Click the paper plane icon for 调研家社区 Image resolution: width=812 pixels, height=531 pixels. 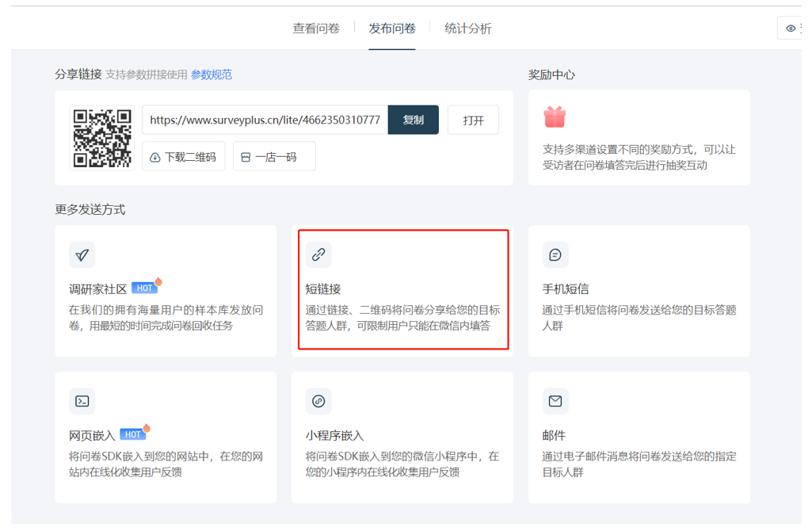tap(82, 255)
